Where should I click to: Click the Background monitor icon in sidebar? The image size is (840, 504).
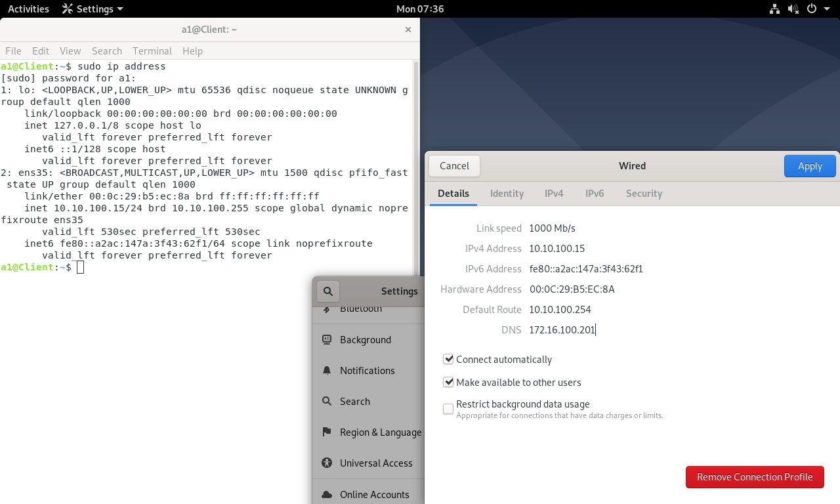tap(327, 340)
